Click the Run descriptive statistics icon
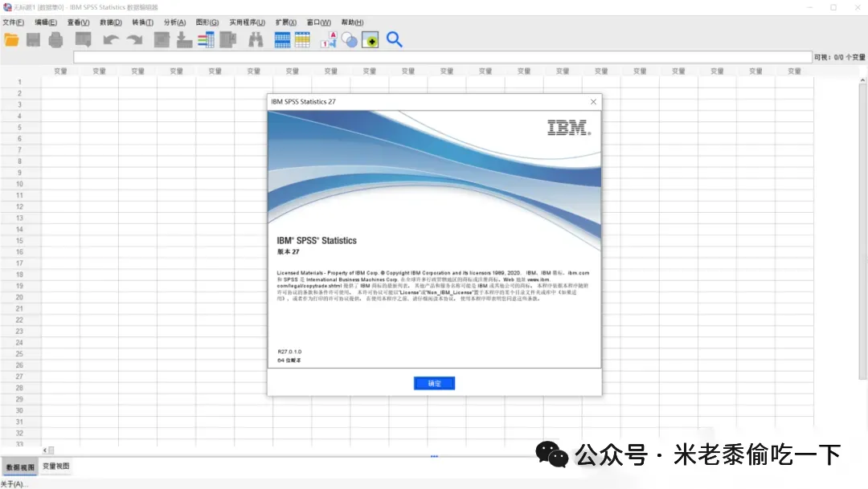Viewport: 868px width, 489px height. point(228,40)
